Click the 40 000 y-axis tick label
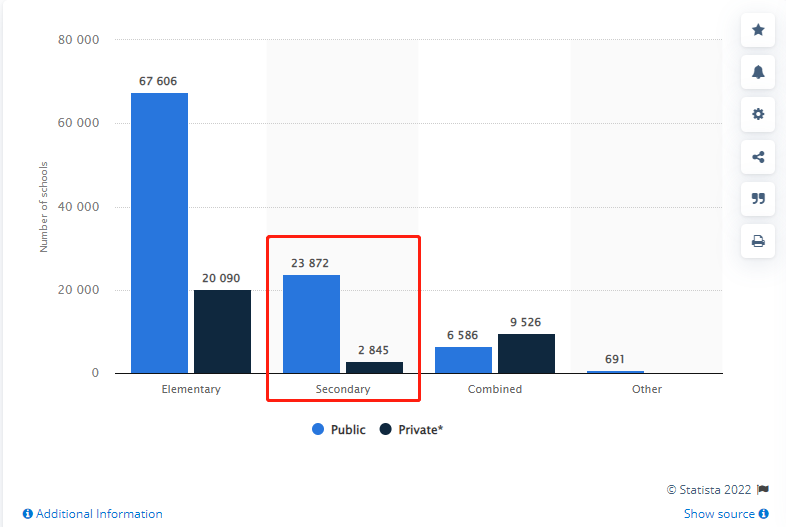Screen dimensions: 786x527 click(78, 207)
